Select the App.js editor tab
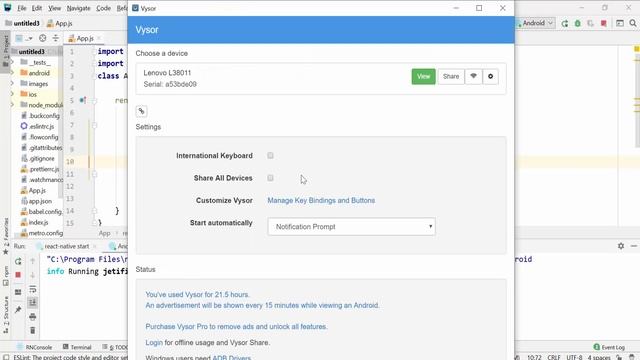This screenshot has height=360, width=640. pyautogui.click(x=85, y=38)
